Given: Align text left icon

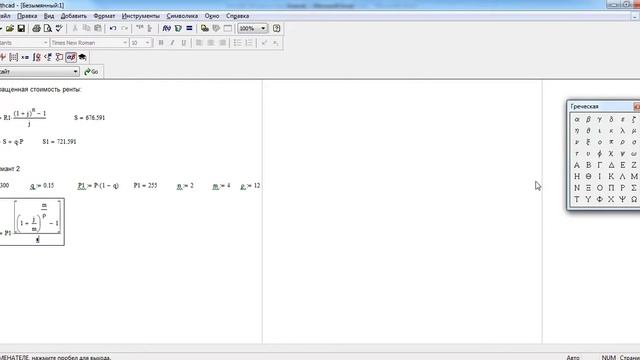Looking at the screenshot, I should point(199,43).
